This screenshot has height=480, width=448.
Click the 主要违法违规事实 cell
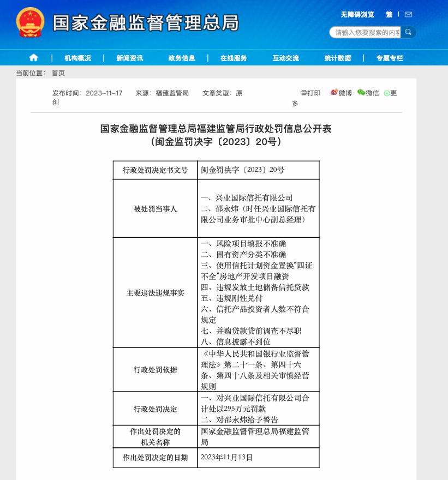pos(156,293)
